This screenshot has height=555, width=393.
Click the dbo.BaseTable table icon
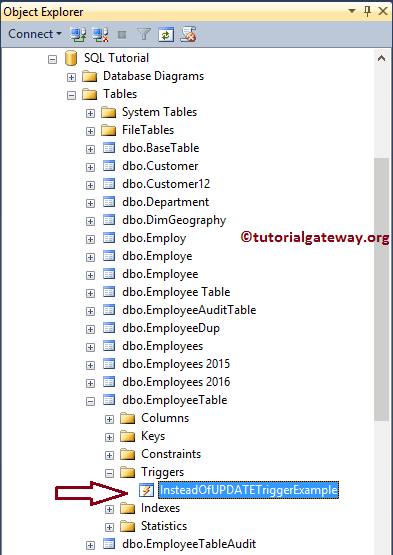pos(109,148)
